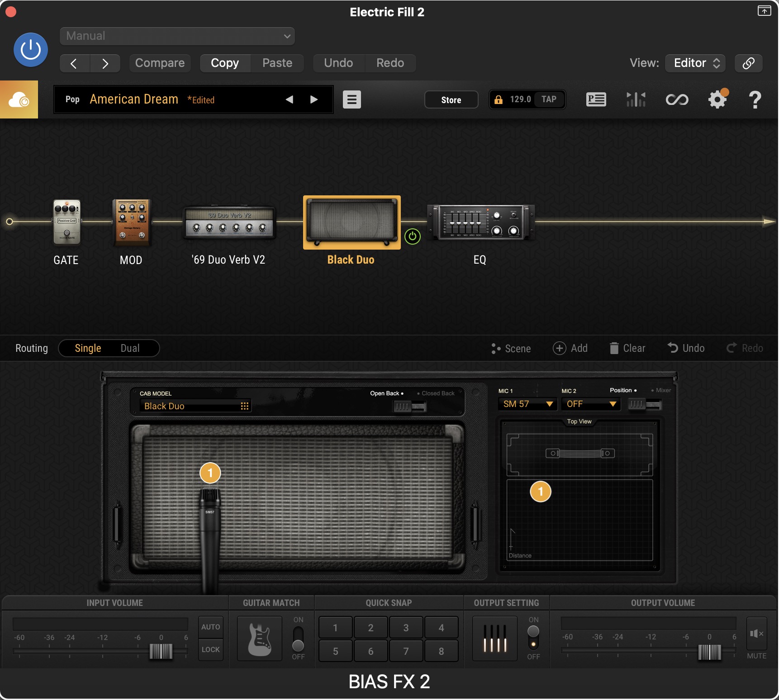Click the TAP tempo button
This screenshot has width=779, height=700.
(549, 99)
